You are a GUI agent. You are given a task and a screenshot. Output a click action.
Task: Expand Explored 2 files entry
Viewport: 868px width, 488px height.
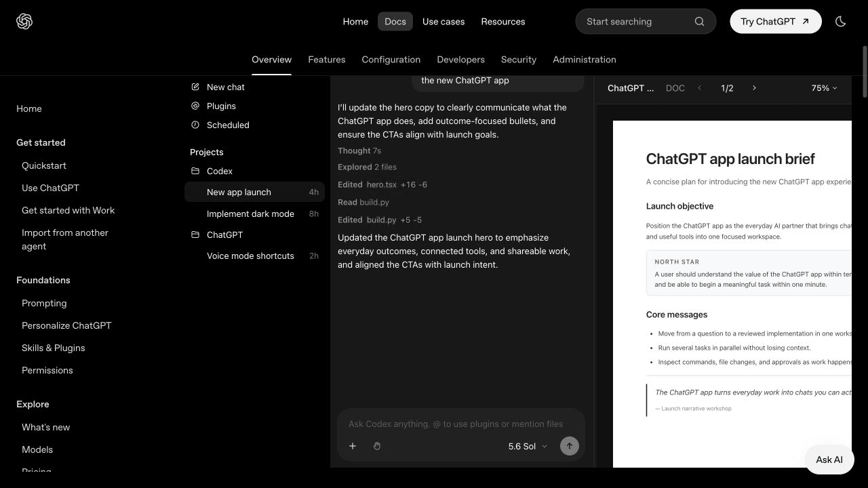pyautogui.click(x=367, y=167)
